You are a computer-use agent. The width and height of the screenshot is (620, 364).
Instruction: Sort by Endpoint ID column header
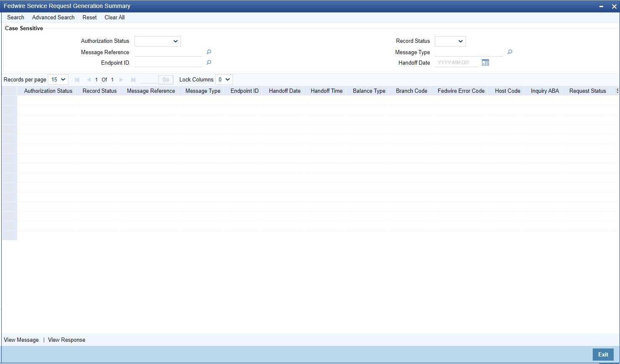tap(245, 91)
